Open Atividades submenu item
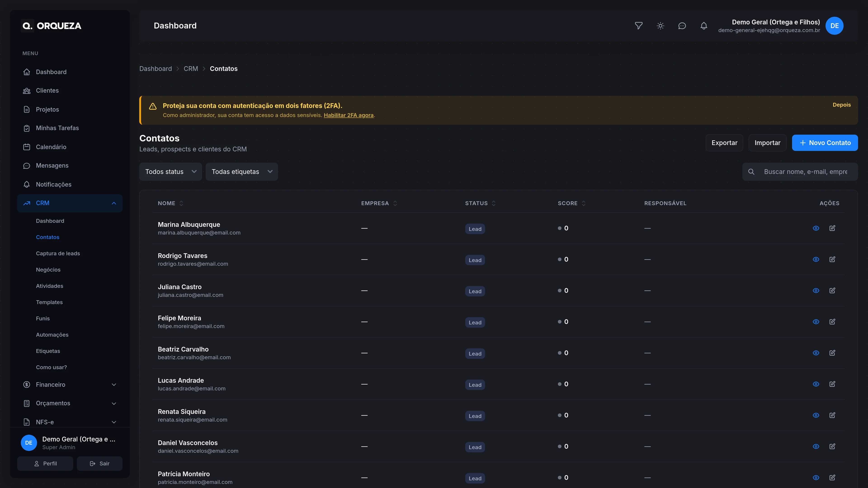The image size is (868, 488). click(50, 286)
